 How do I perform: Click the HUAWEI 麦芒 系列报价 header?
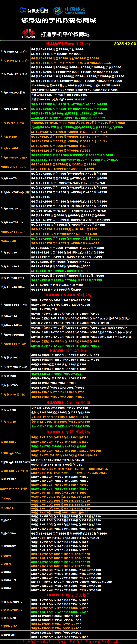tap(68, 402)
